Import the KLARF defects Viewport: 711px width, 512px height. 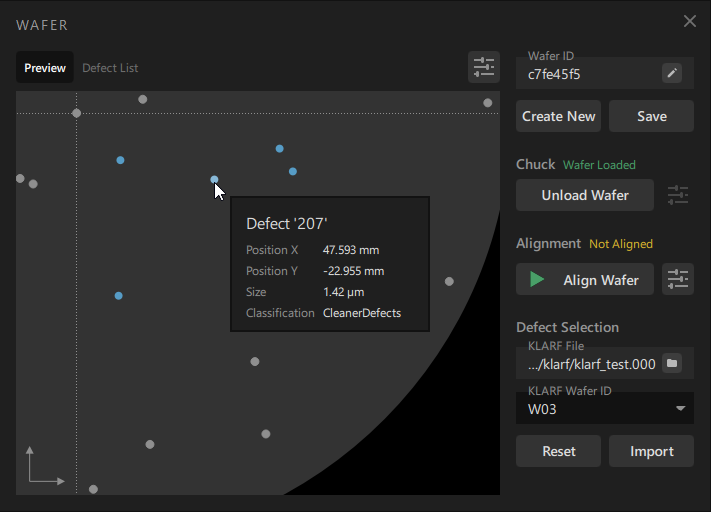(651, 451)
